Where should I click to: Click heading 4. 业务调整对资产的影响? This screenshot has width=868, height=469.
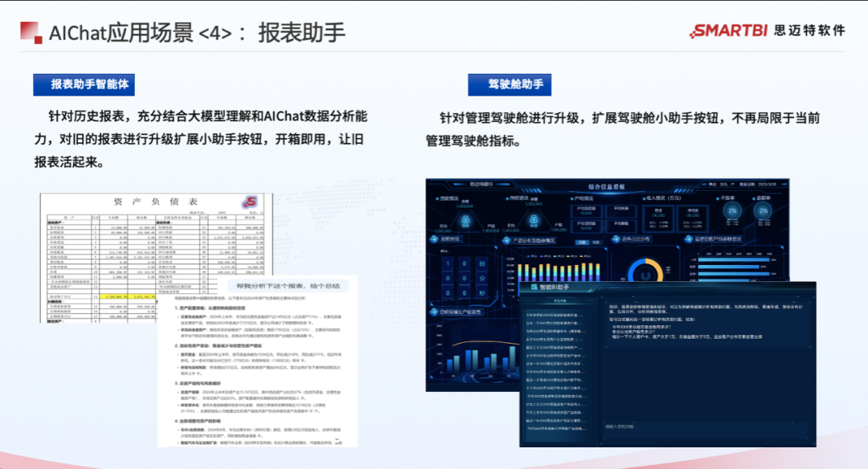tap(199, 420)
